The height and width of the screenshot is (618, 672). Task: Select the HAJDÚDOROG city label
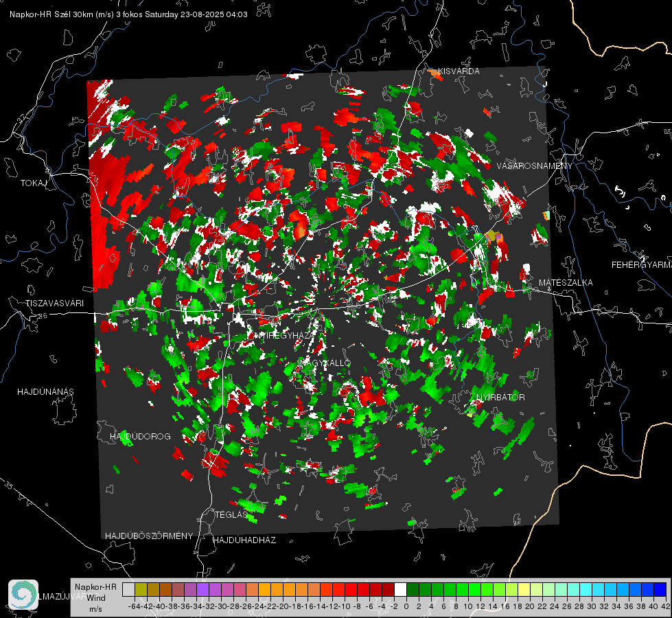click(140, 437)
